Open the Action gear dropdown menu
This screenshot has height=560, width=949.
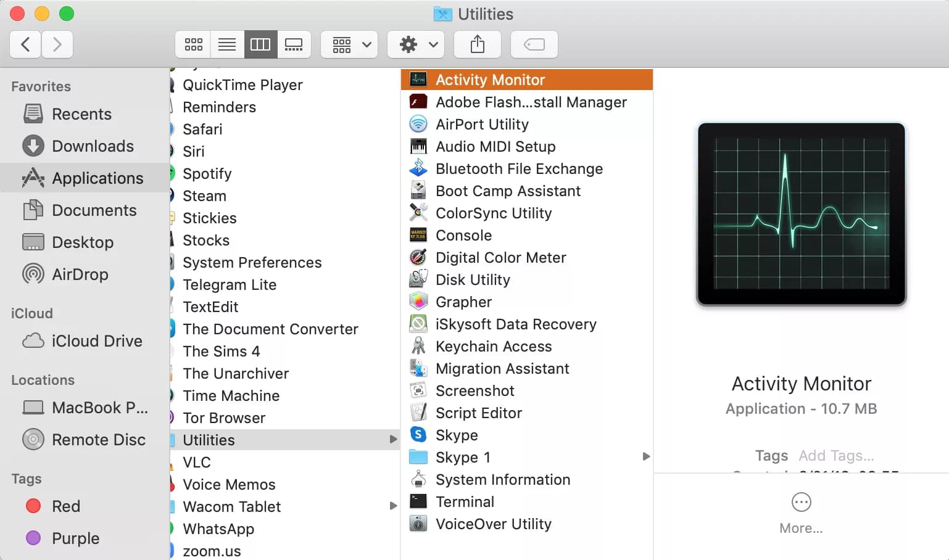[416, 44]
